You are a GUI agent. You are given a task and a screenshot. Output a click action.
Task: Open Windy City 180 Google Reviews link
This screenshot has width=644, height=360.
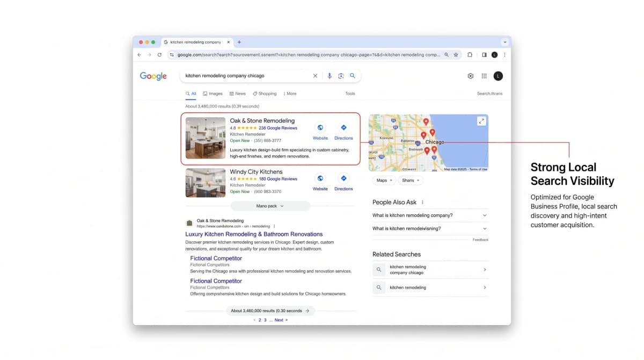[x=277, y=179]
